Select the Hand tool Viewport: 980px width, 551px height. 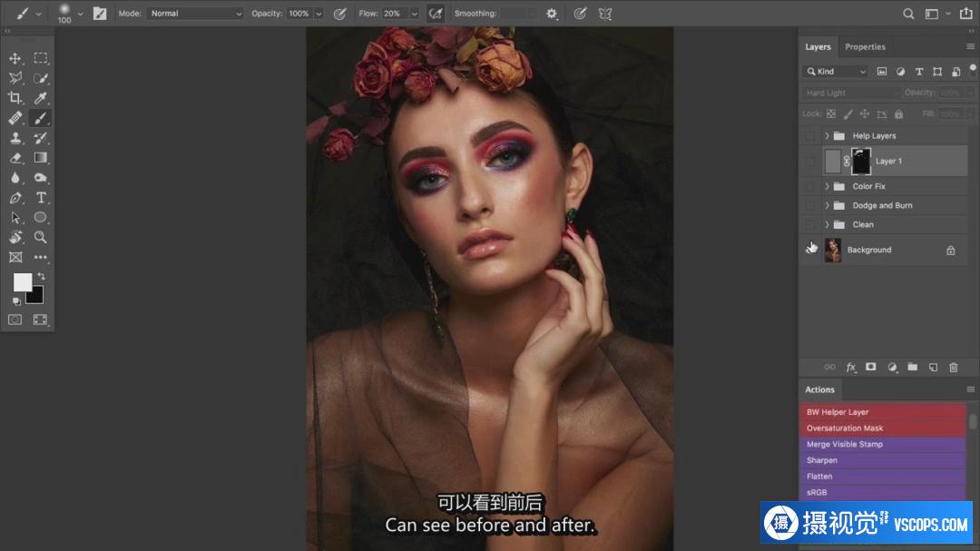point(15,238)
